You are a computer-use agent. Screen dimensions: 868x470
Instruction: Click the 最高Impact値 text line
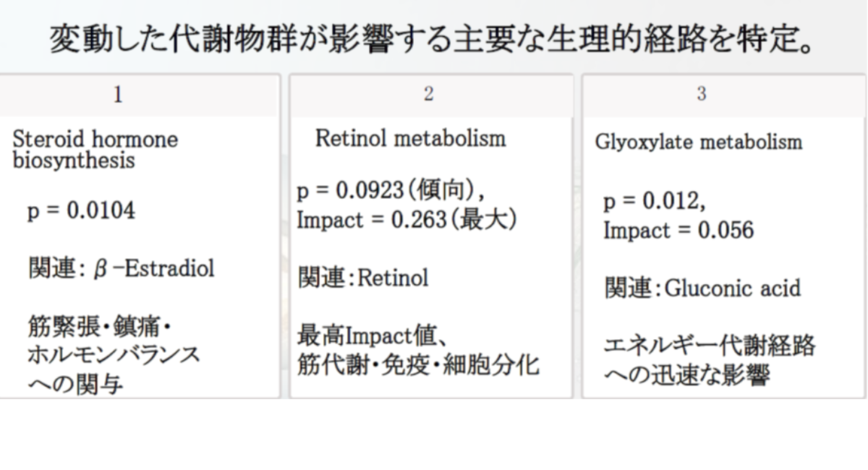coord(375,336)
